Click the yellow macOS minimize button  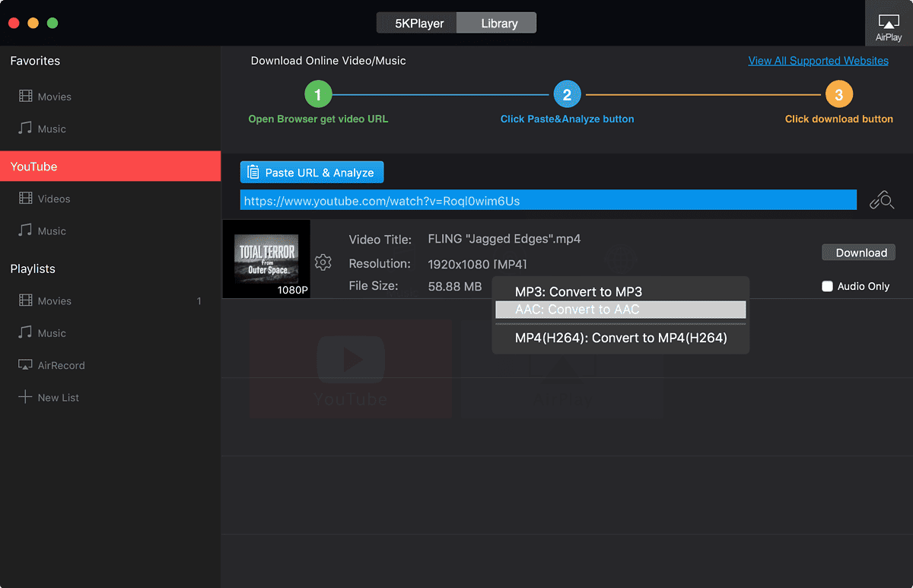click(x=33, y=23)
